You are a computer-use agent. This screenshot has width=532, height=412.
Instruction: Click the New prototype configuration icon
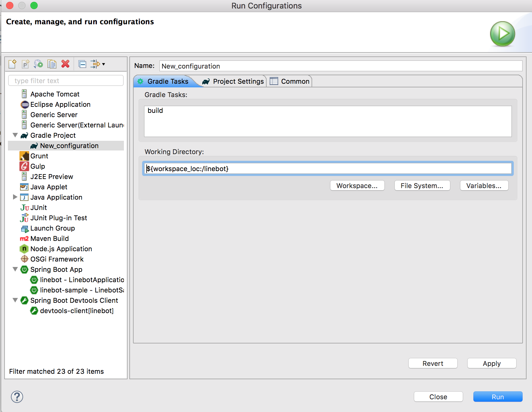coord(26,64)
